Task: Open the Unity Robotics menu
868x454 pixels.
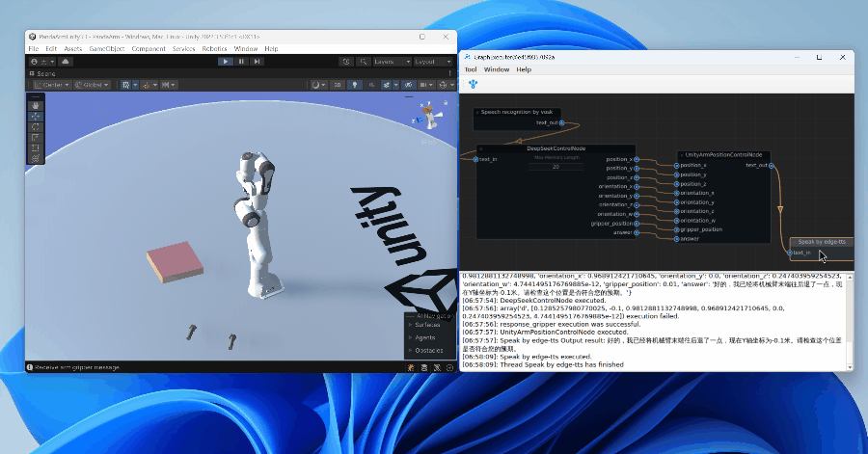Action: pos(214,48)
